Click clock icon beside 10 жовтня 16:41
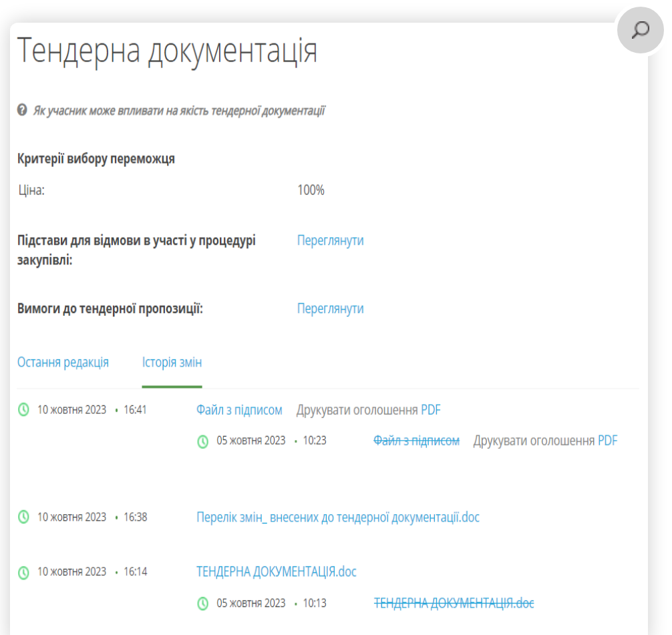 (x=23, y=409)
